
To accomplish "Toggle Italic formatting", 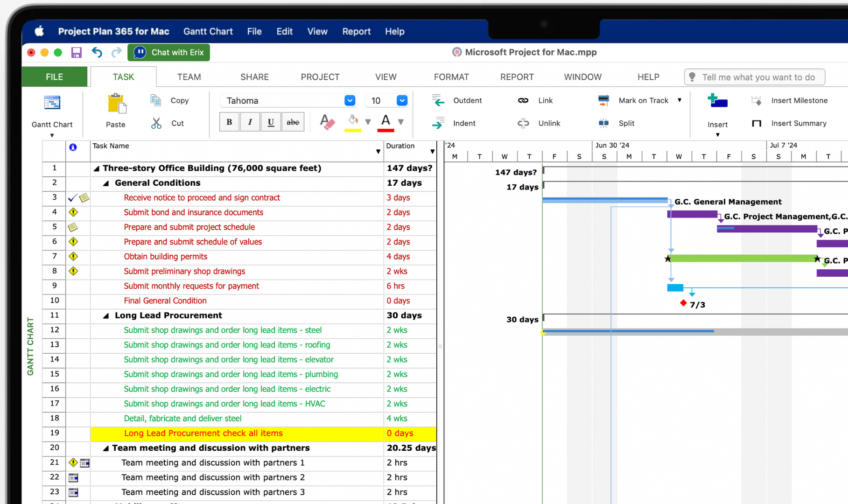I will (250, 122).
